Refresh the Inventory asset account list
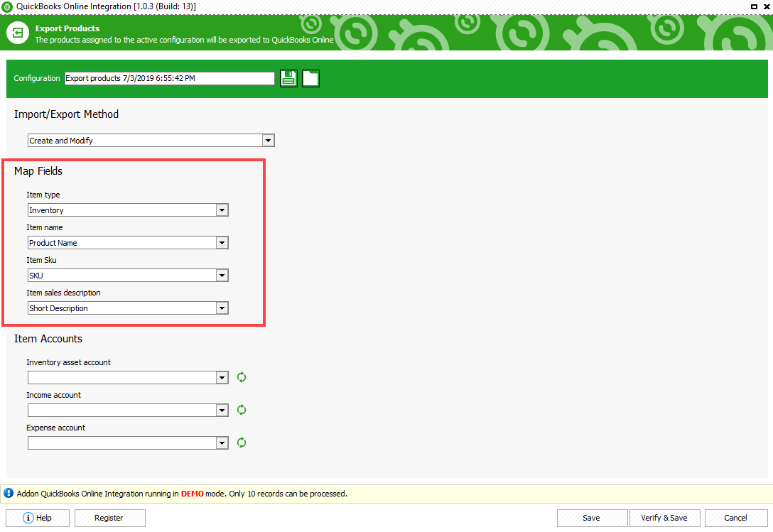 [242, 377]
